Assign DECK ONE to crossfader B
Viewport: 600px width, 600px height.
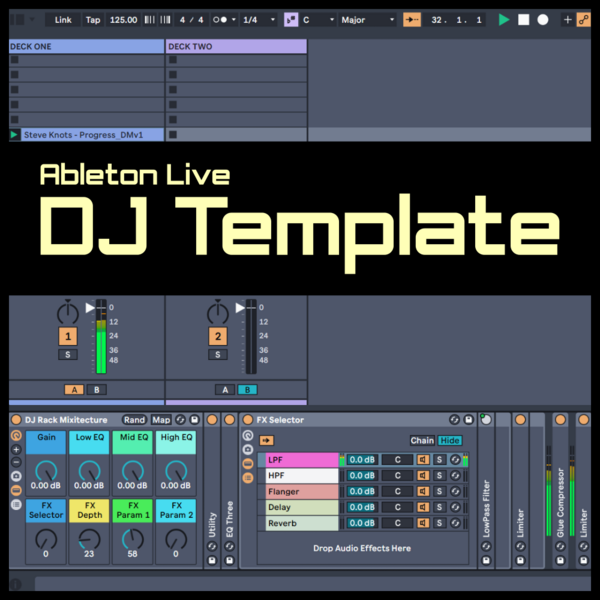(97, 390)
